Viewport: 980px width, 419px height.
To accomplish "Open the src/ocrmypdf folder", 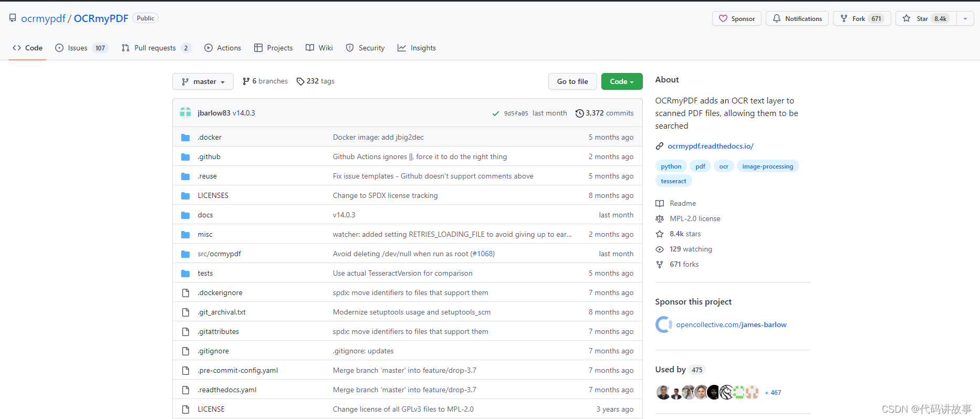I will point(219,254).
